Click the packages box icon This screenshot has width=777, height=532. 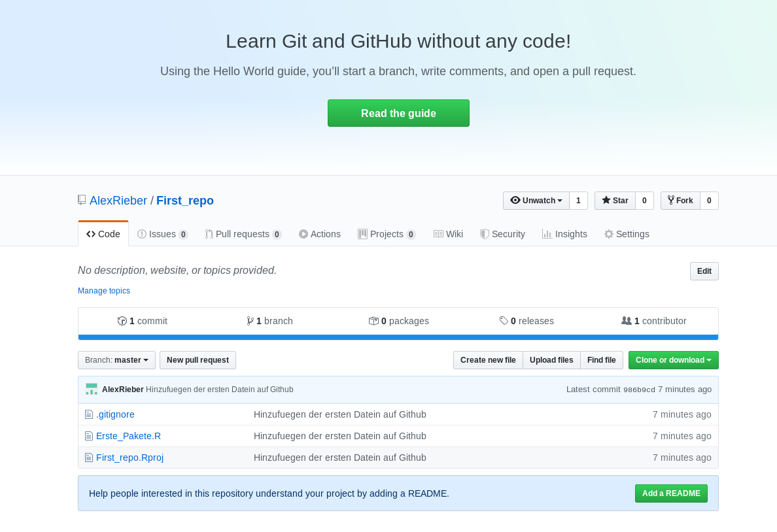tap(373, 321)
